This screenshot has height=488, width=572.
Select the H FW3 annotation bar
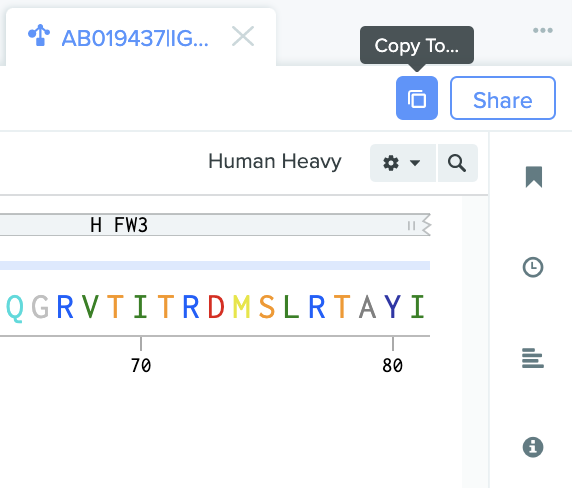coord(215,225)
